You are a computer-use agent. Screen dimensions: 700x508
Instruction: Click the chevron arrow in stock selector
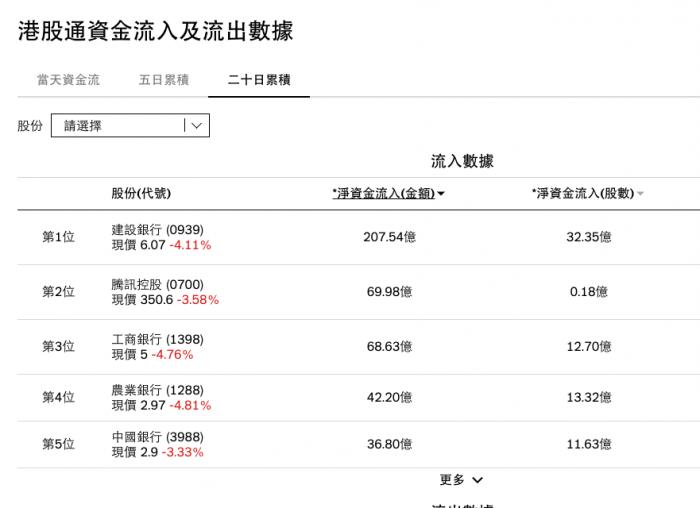click(x=196, y=126)
